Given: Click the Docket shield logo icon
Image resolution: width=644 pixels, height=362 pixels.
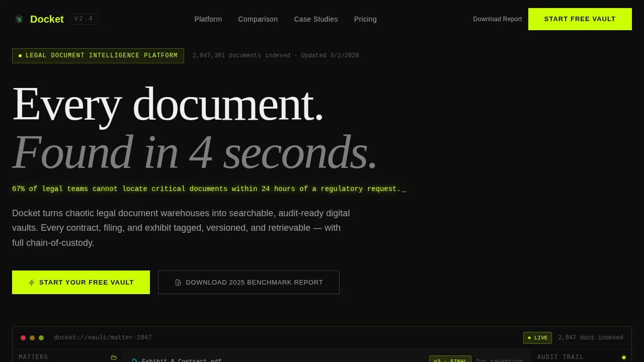Looking at the screenshot, I should (x=19, y=19).
